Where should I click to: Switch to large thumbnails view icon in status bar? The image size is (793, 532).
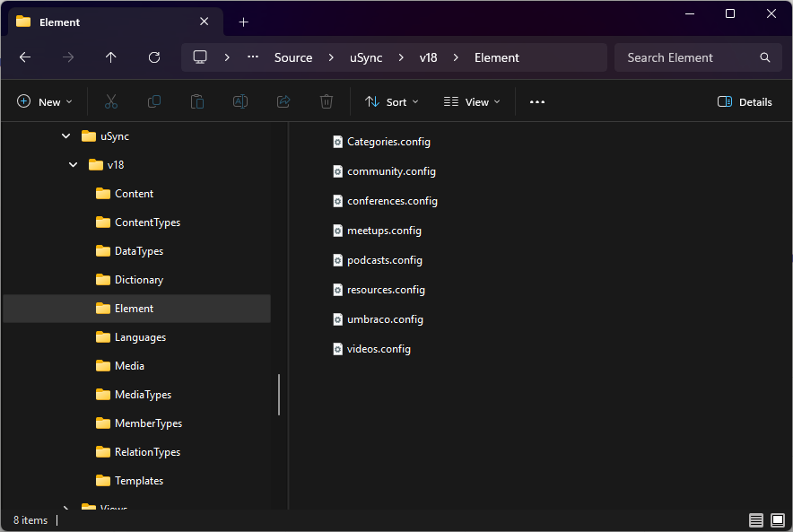point(778,519)
